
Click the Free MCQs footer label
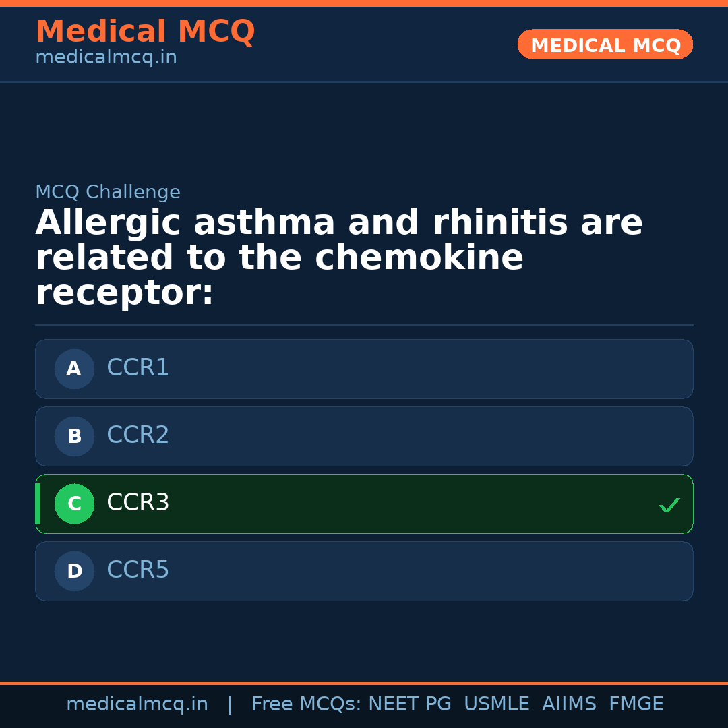pos(306,704)
